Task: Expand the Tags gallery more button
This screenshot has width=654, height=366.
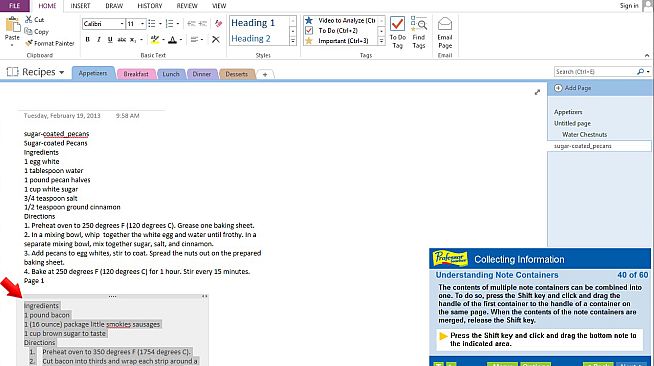Action: [381, 41]
